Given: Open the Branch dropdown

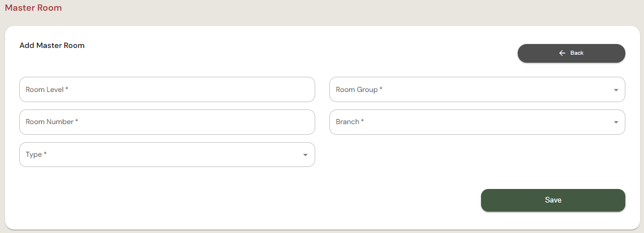Looking at the screenshot, I should pyautogui.click(x=477, y=122).
